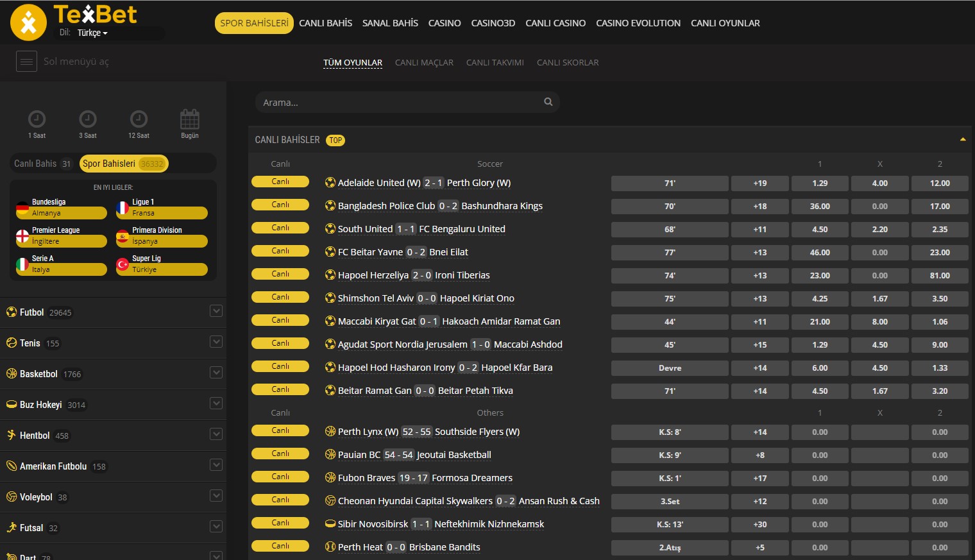
Task: Switch to Canlı Bahis toggle
Action: 42,164
